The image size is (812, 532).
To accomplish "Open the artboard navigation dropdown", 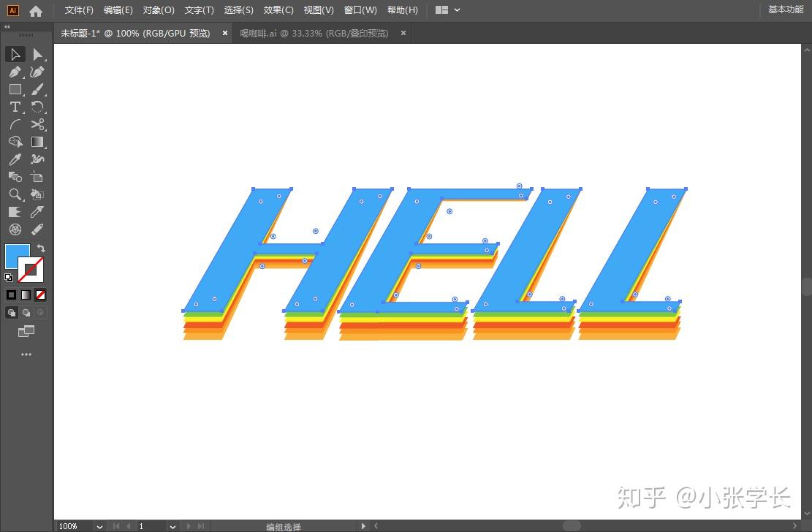I will point(172,526).
